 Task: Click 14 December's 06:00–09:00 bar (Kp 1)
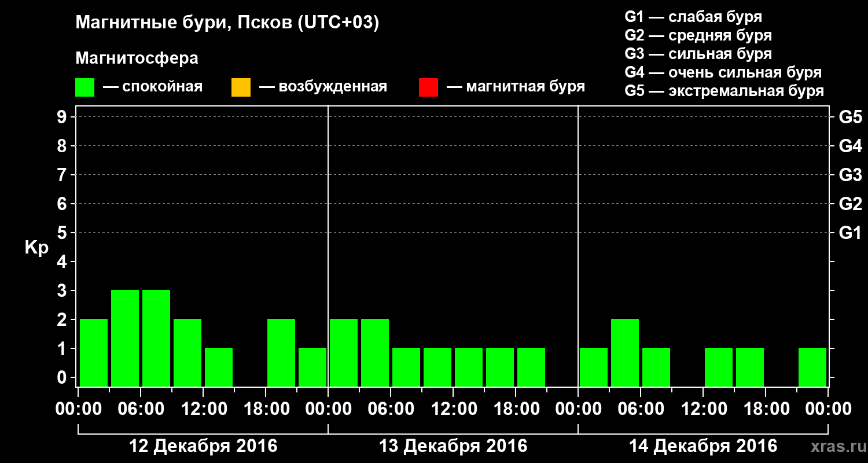[x=656, y=367]
